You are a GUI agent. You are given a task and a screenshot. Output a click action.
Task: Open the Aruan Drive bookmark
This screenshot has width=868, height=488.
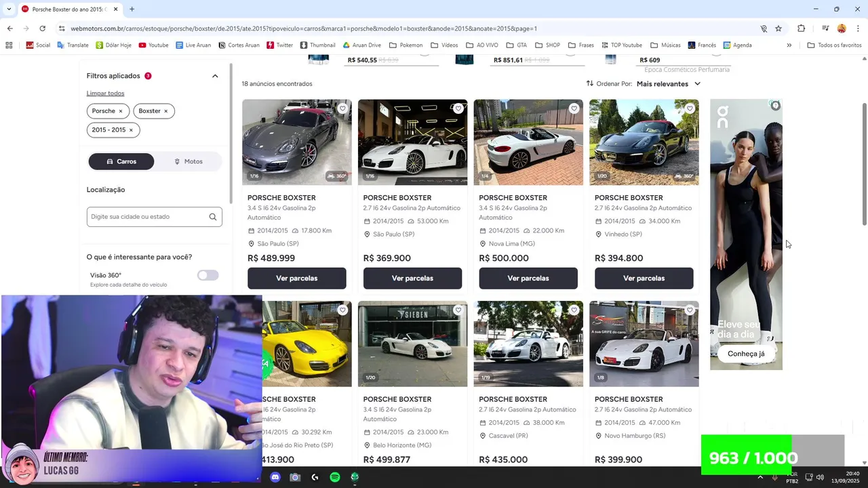click(361, 45)
